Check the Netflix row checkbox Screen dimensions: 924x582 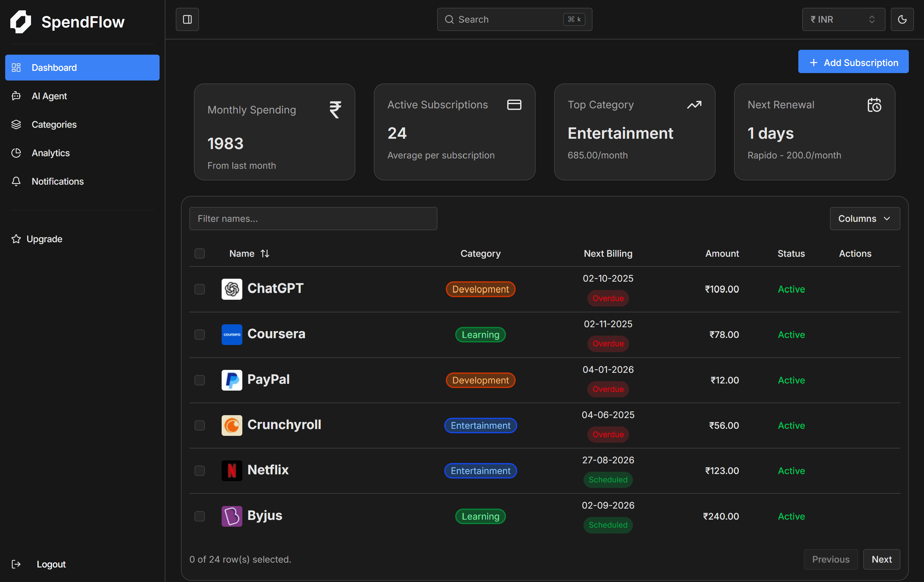[200, 471]
